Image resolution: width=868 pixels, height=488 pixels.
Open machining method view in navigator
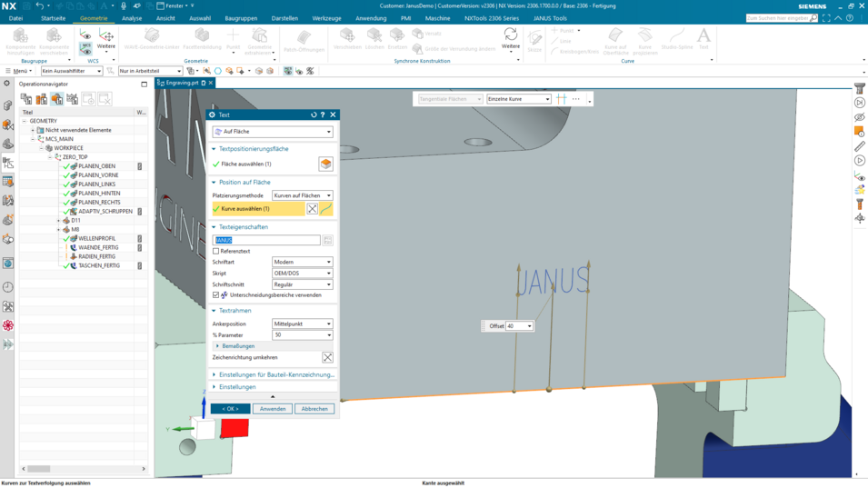click(73, 99)
